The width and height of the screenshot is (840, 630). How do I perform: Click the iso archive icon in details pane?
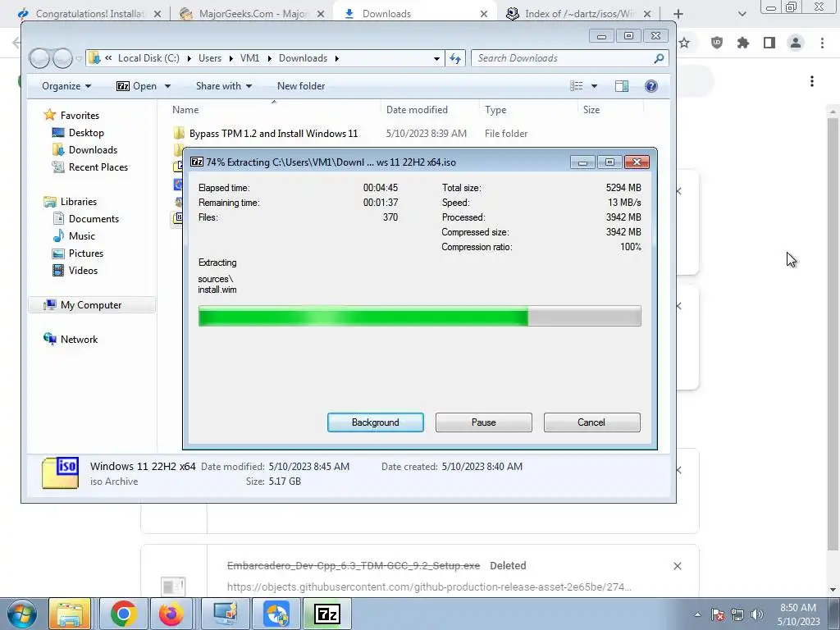pyautogui.click(x=60, y=473)
